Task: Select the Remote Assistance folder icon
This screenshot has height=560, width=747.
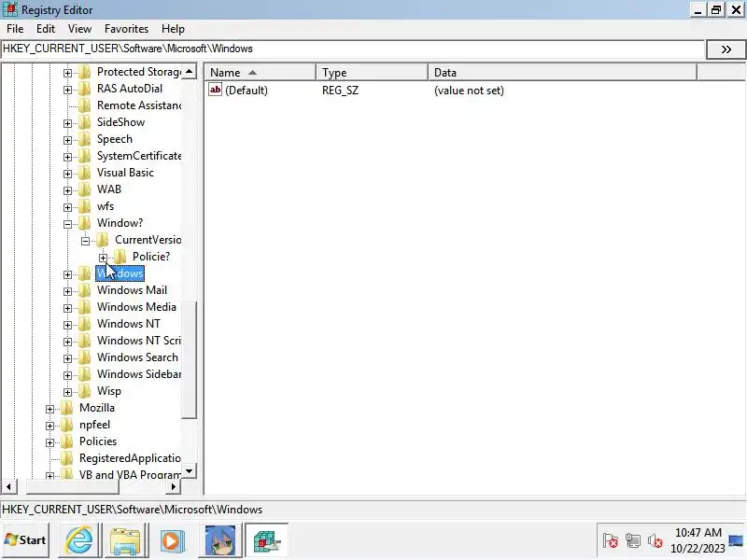Action: click(x=85, y=105)
